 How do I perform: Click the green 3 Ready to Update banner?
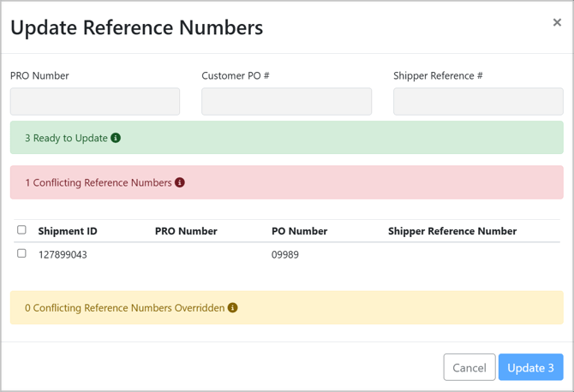(343, 138)
